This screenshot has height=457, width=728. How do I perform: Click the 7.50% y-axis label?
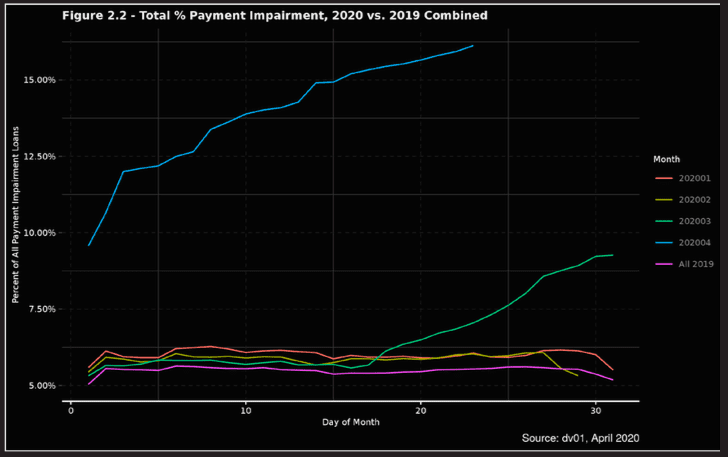point(42,309)
